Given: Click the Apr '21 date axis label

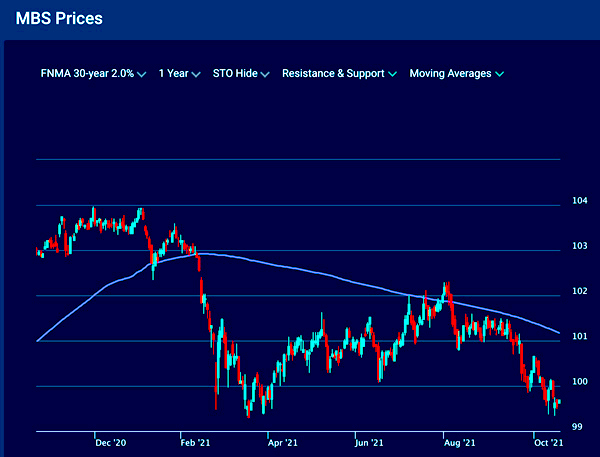Looking at the screenshot, I should coord(283,441).
